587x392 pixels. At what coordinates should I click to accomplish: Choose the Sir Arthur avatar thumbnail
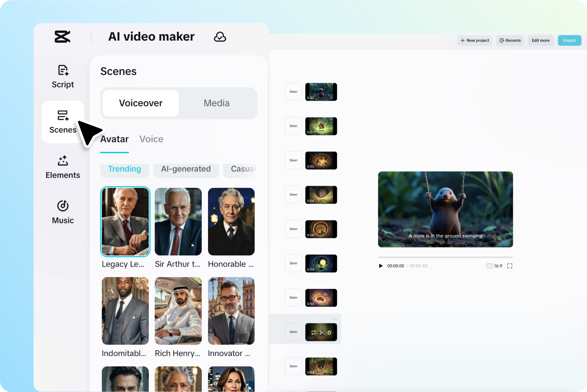coord(178,222)
